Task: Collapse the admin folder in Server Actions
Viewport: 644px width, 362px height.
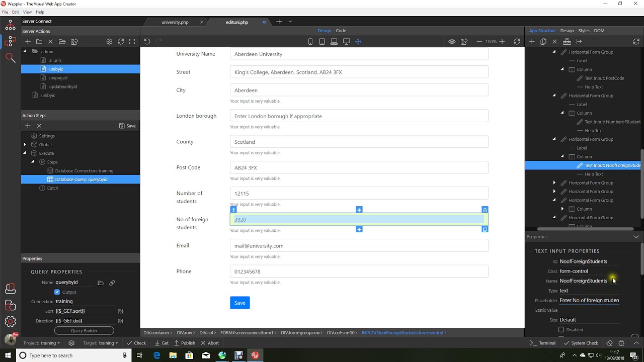Action: pos(25,51)
